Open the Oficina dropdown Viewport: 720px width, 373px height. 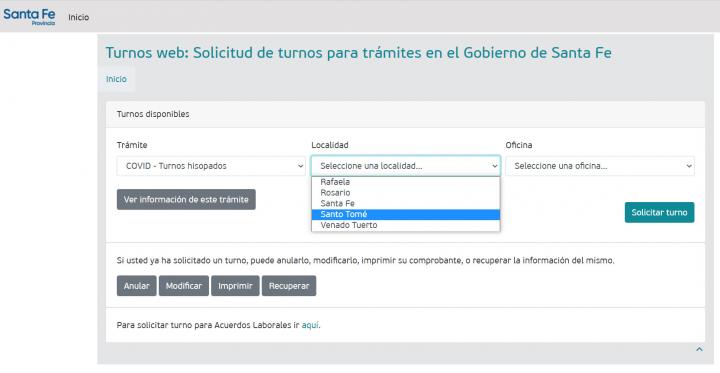click(x=600, y=166)
